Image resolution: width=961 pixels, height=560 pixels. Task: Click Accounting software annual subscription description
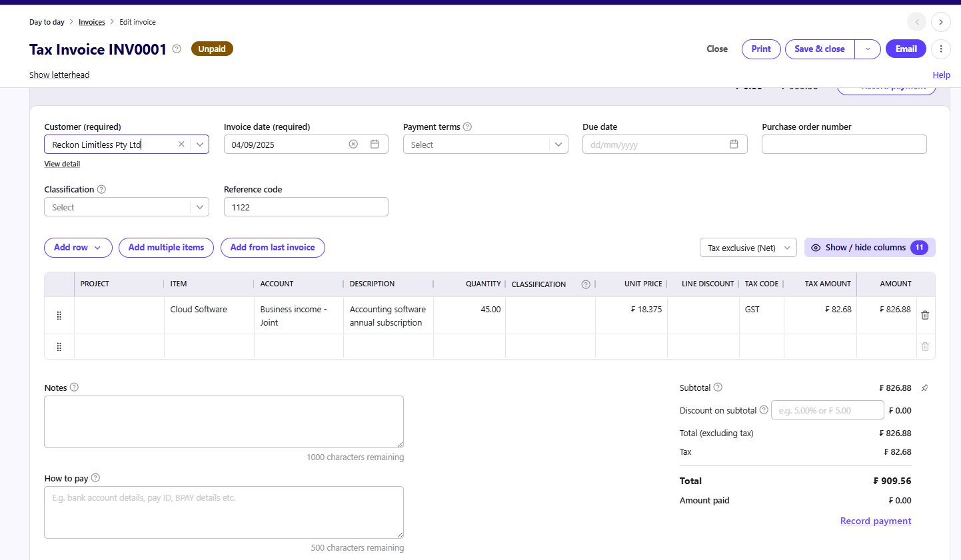coord(389,316)
